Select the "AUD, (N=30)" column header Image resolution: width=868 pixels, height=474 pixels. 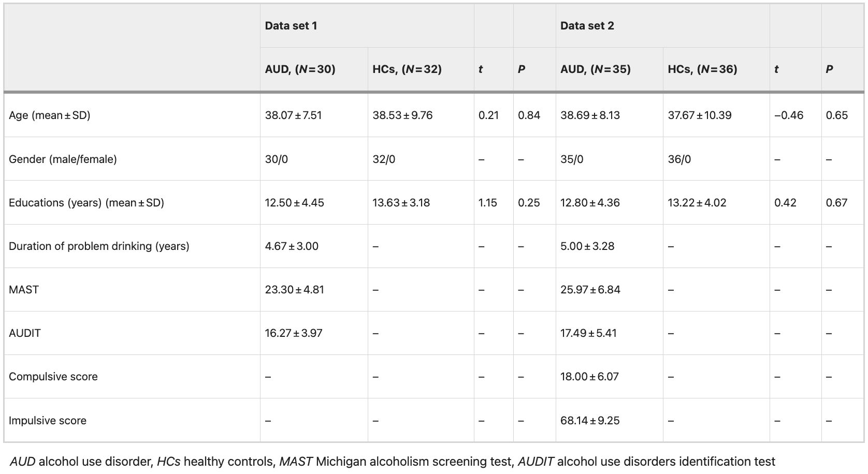tap(300, 69)
